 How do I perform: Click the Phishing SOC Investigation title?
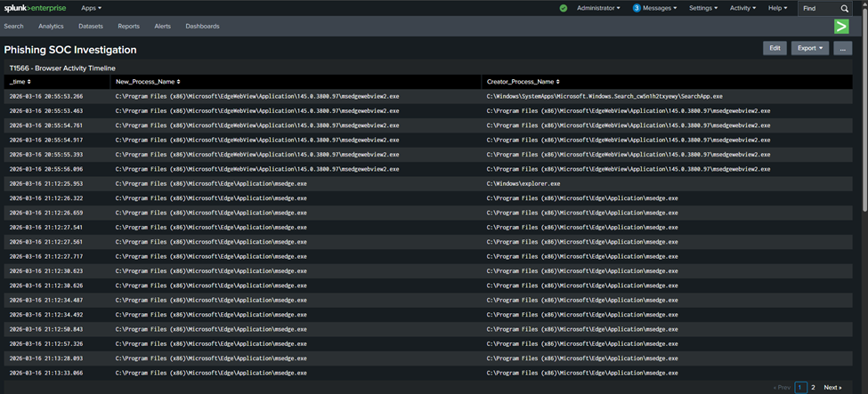tap(70, 50)
